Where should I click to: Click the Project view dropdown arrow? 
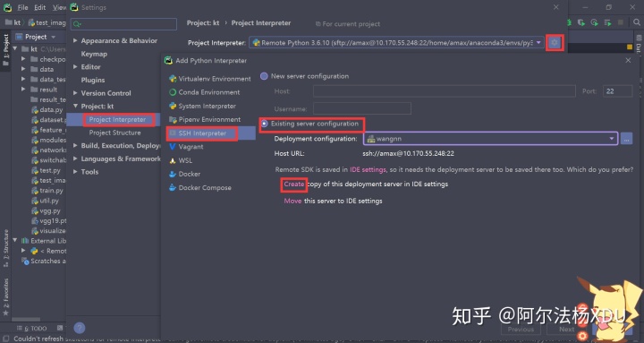pyautogui.click(x=54, y=37)
